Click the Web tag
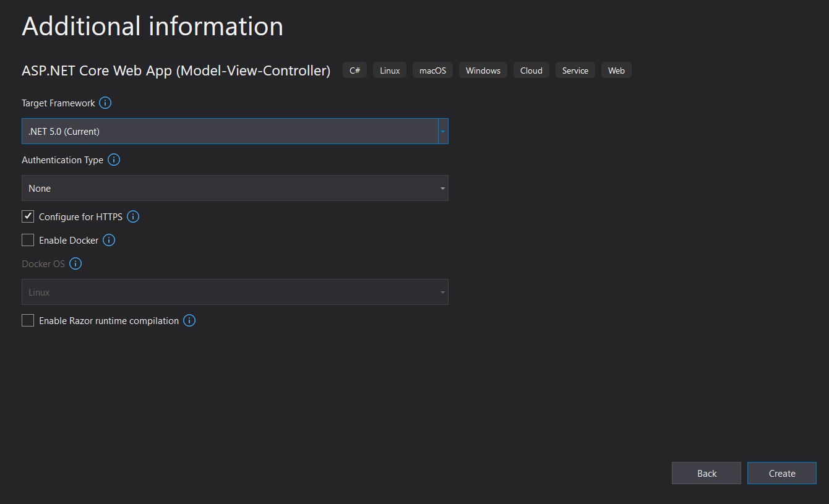This screenshot has width=829, height=504. [616, 70]
